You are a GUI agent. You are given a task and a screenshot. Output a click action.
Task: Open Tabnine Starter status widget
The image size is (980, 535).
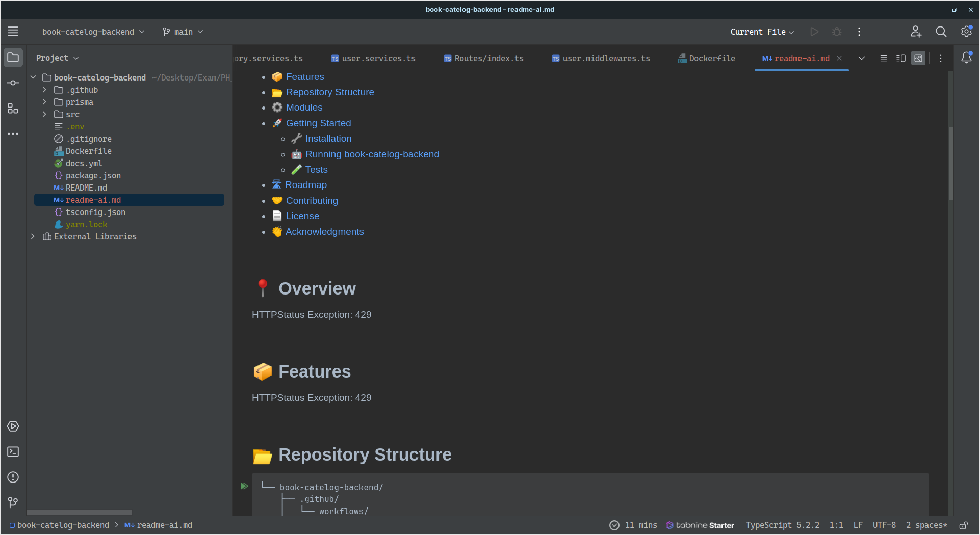pyautogui.click(x=700, y=525)
